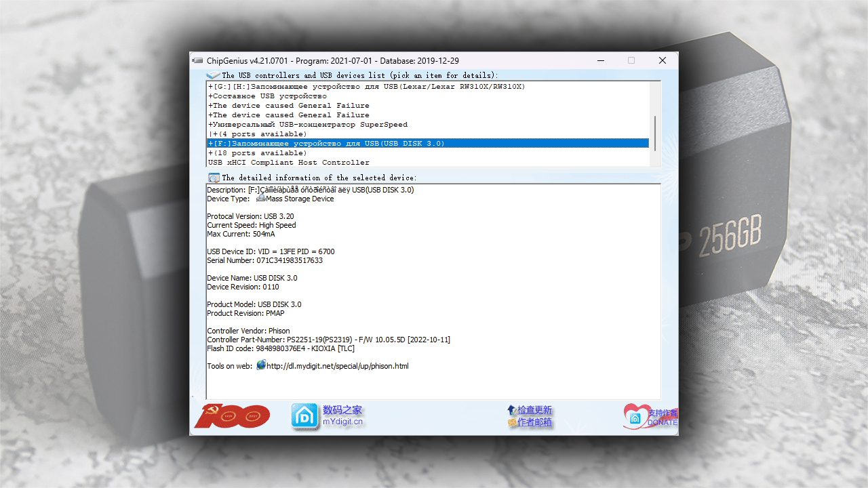Click the author email envelope icon
Image resolution: width=868 pixels, height=488 pixels.
pyautogui.click(x=512, y=422)
